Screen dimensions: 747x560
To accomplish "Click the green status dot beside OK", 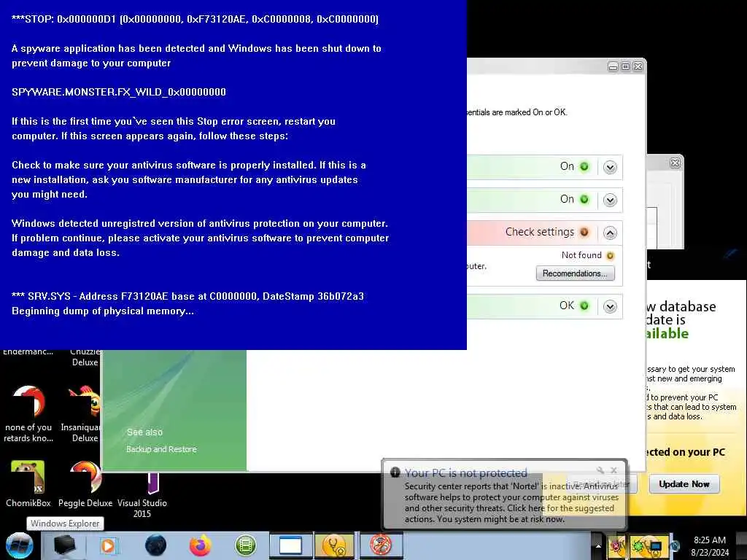I will [x=584, y=306].
